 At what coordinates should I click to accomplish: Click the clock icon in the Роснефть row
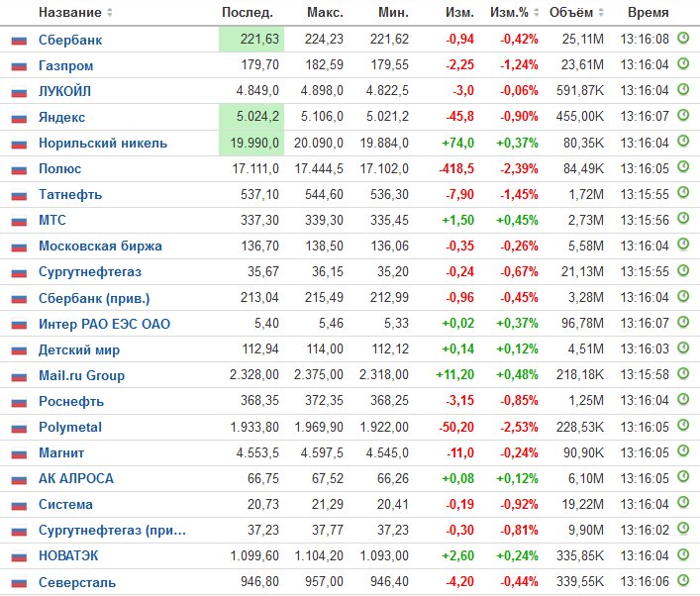(x=683, y=399)
